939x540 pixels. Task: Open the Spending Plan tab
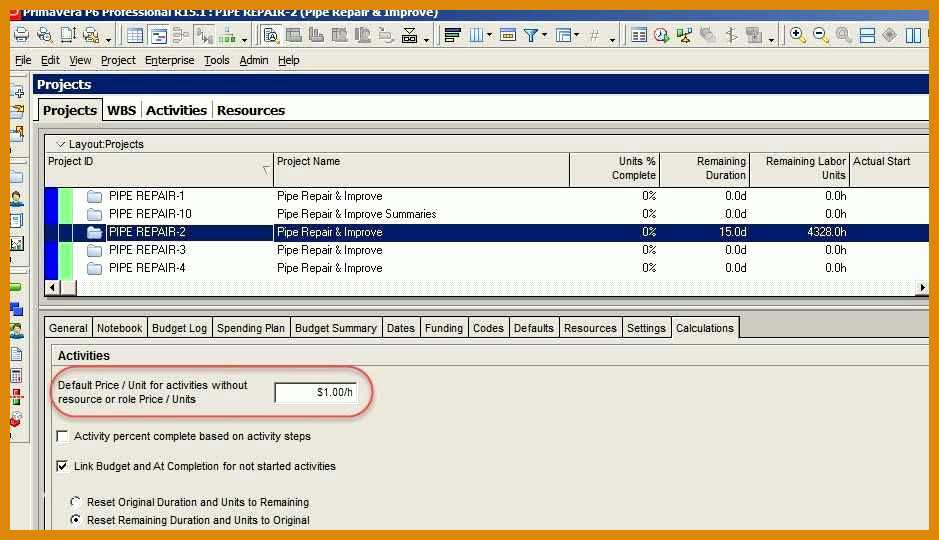coord(251,328)
